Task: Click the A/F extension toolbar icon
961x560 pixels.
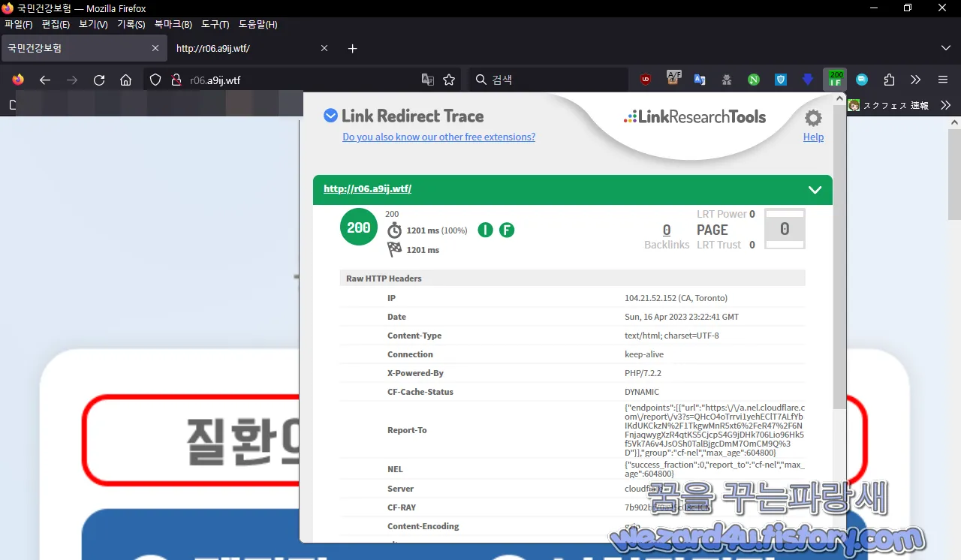Action: point(673,80)
